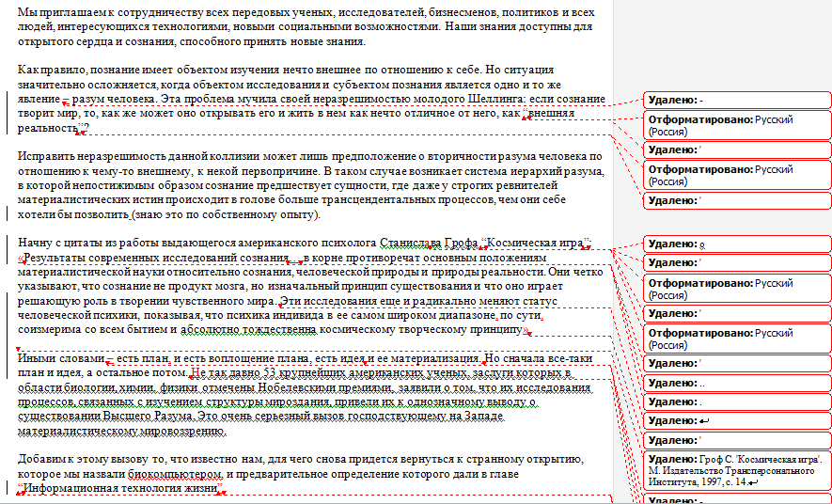Click "Результаты современных исследований сознания" quote opening
832x504 pixels.
(156, 258)
